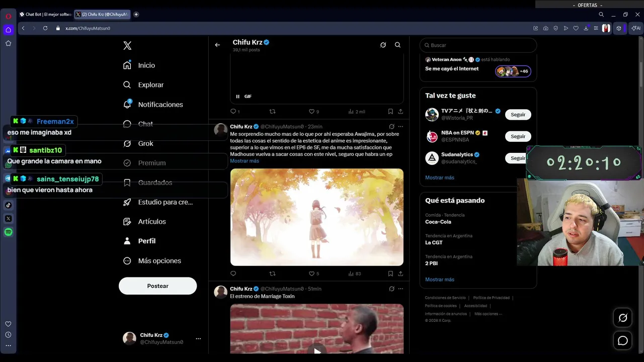Open X messenger icon in Opera sidebar
Screen dimensions: 644x362
tap(8, 218)
